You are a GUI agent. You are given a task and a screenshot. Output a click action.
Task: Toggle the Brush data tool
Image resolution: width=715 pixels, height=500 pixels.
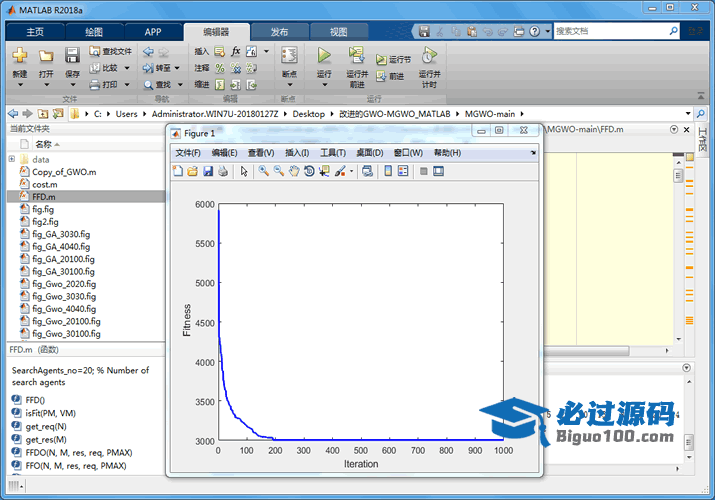click(340, 171)
